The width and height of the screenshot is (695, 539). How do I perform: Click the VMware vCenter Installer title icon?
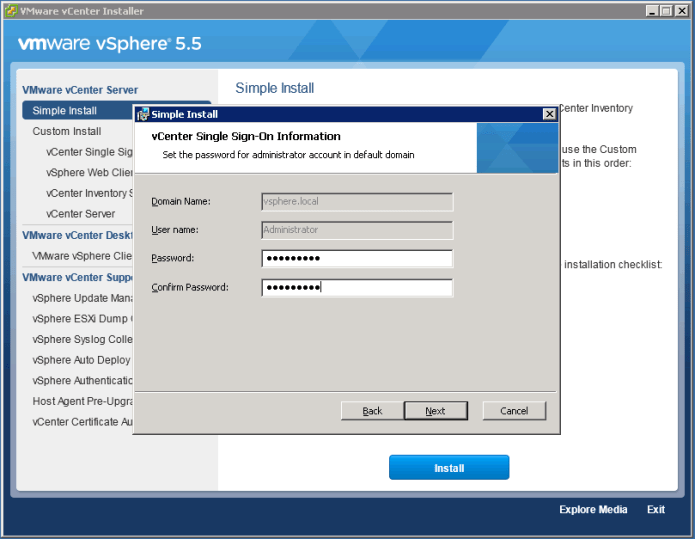pos(10,11)
